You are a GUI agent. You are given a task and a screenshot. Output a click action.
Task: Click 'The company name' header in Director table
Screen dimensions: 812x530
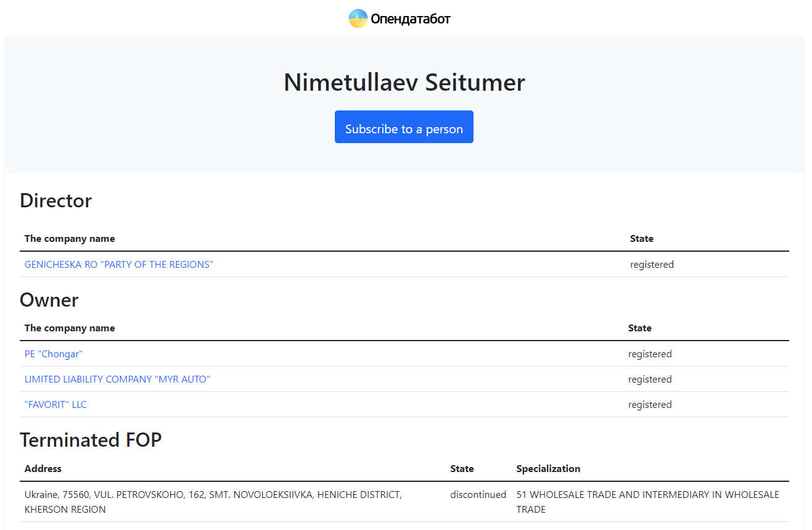point(70,239)
